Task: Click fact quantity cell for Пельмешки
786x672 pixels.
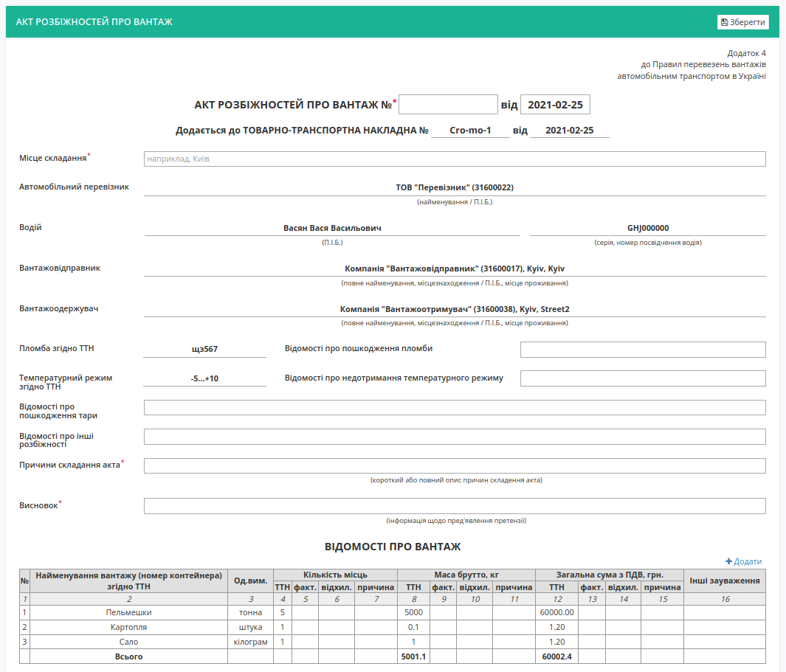Action: [x=306, y=612]
